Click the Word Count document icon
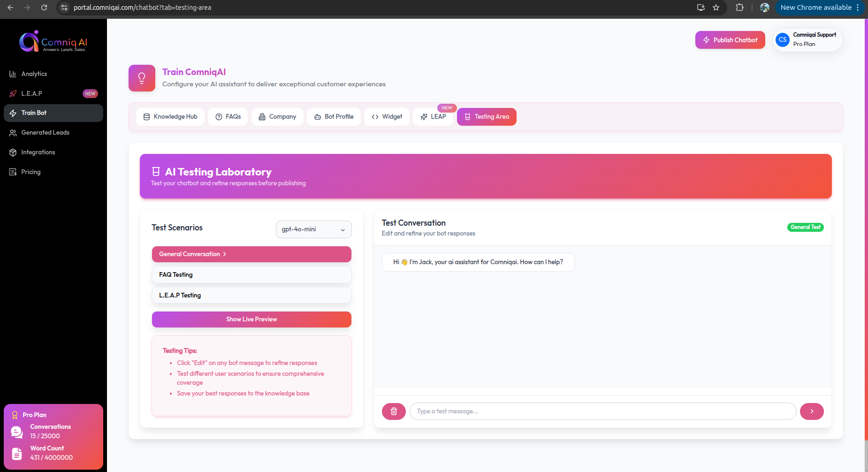This screenshot has height=472, width=868. pos(17,454)
